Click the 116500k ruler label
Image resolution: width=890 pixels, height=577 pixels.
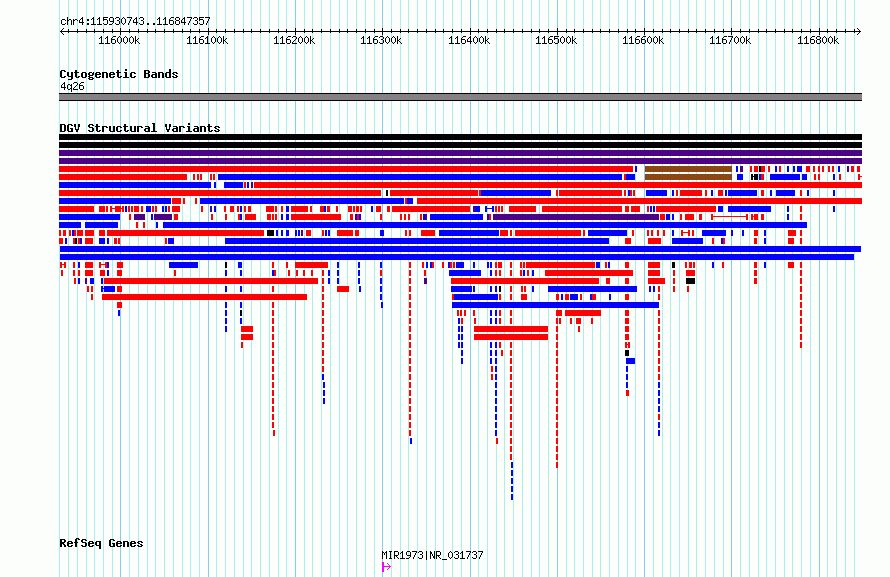556,40
